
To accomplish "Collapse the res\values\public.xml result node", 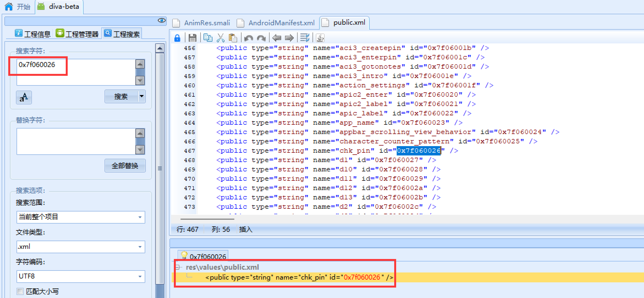I will pyautogui.click(x=178, y=267).
